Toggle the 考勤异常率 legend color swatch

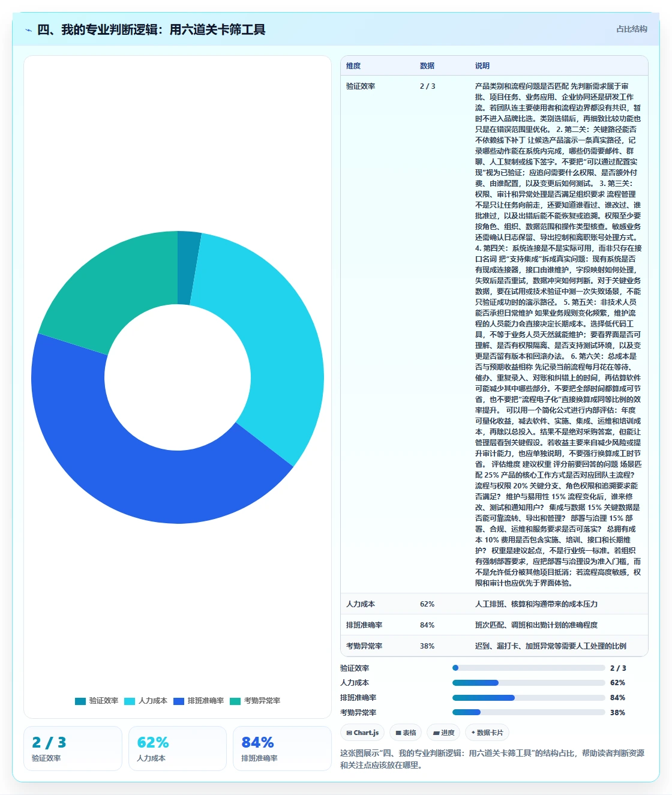point(235,701)
